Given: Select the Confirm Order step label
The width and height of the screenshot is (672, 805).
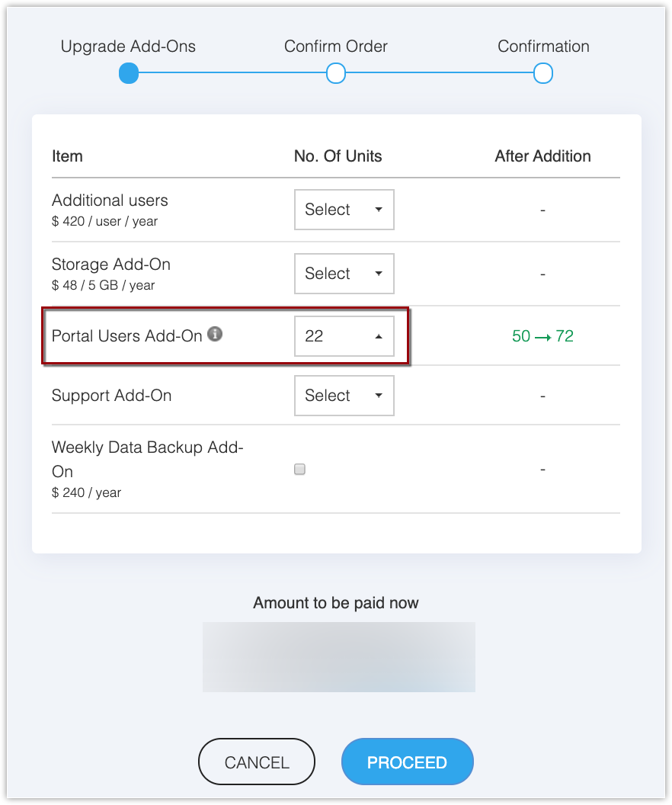Looking at the screenshot, I should click(x=336, y=47).
